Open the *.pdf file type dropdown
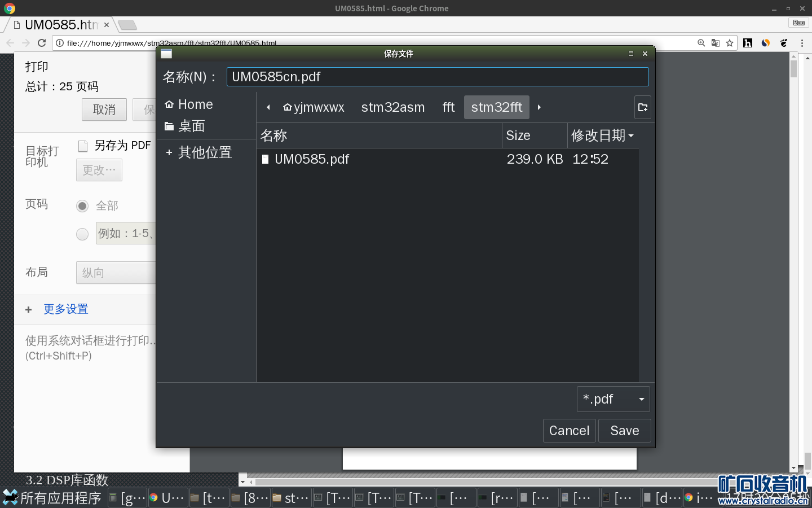This screenshot has width=812, height=508. point(614,399)
